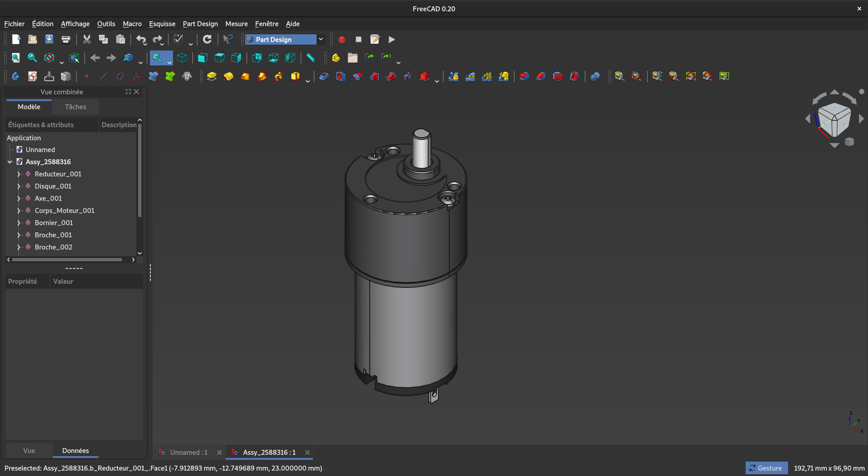
Task: Click the navigation cube's down arrow
Action: pos(834,145)
